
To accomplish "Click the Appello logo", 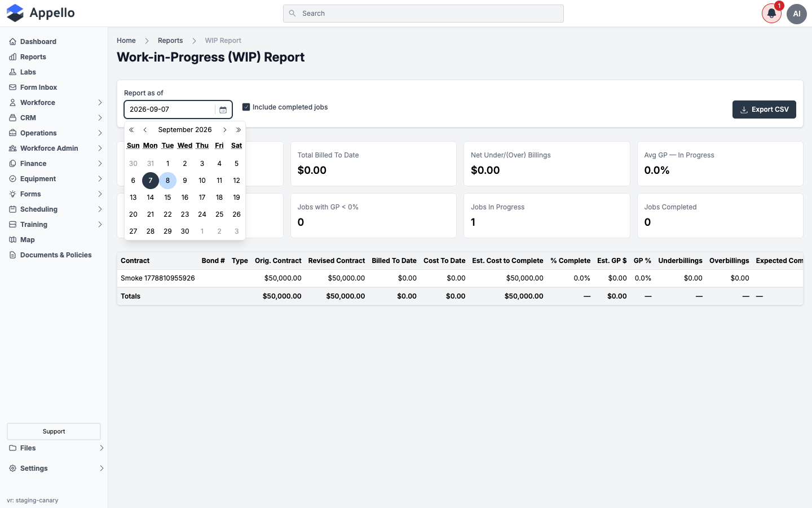I will pos(41,13).
